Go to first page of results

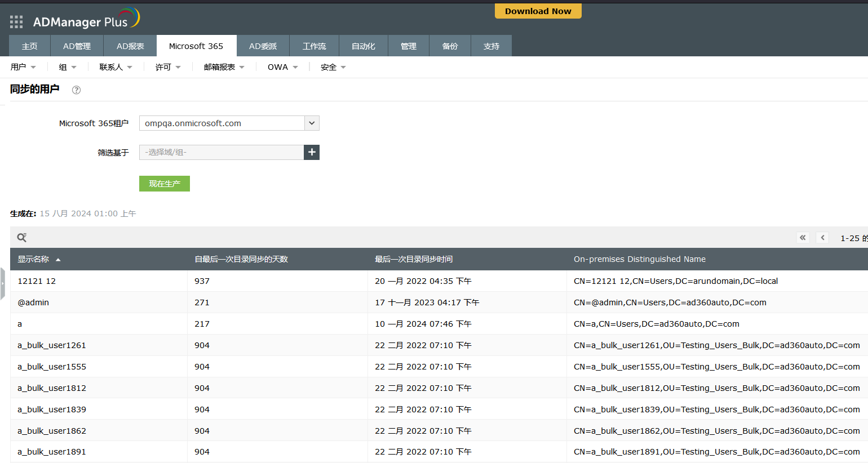[x=803, y=238]
